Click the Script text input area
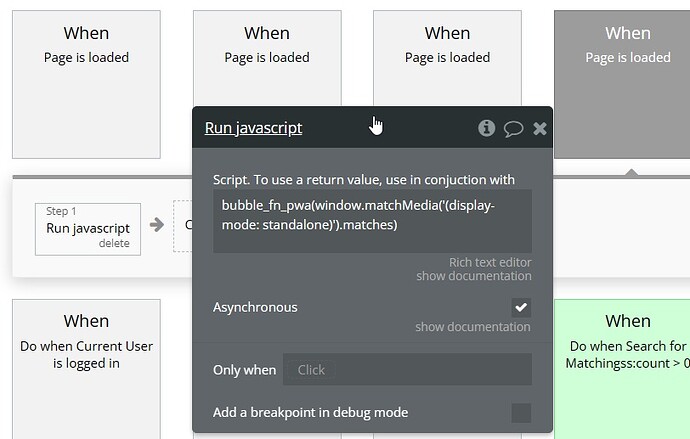The width and height of the screenshot is (690, 439). [372, 221]
